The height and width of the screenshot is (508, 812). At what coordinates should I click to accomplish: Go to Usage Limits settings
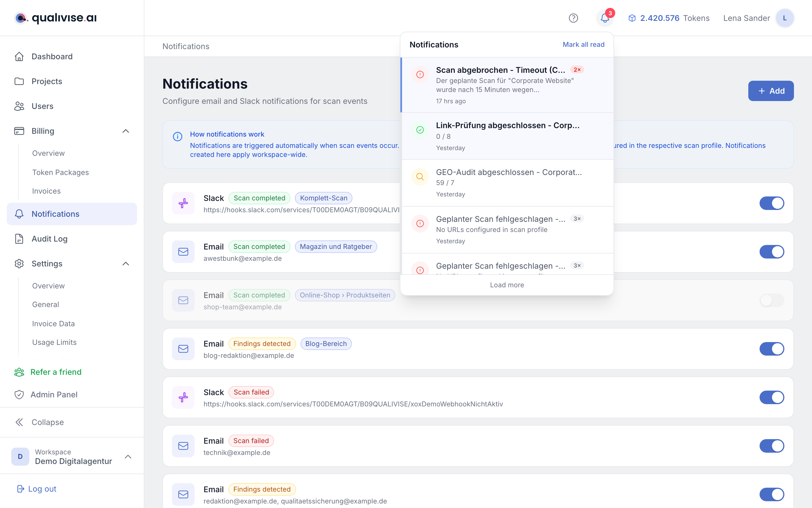coord(54,342)
